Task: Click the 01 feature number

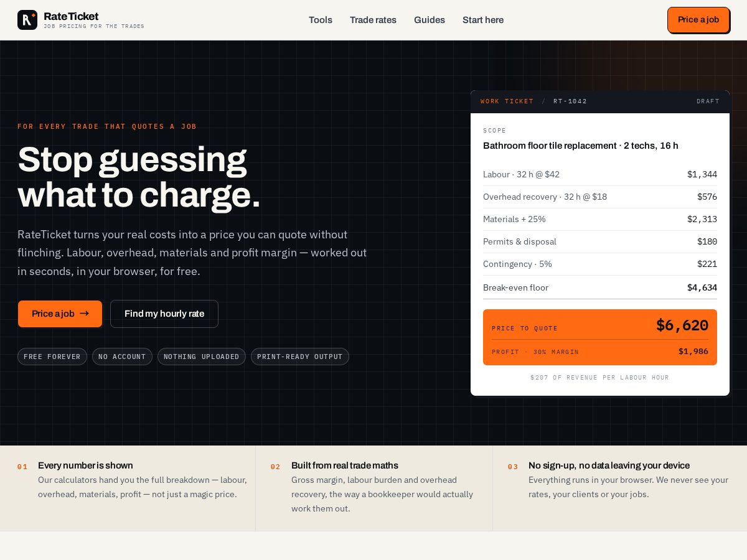Action: point(22,467)
